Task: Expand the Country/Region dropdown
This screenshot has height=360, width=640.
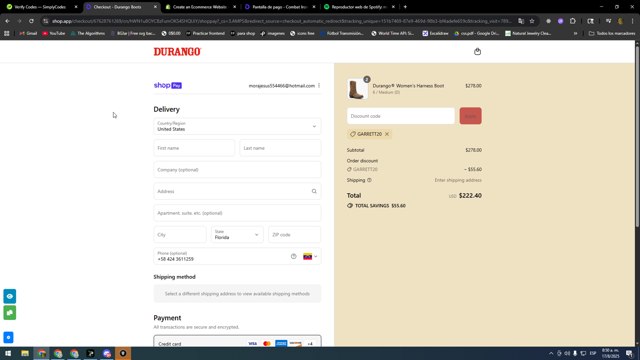Action: pos(237,126)
